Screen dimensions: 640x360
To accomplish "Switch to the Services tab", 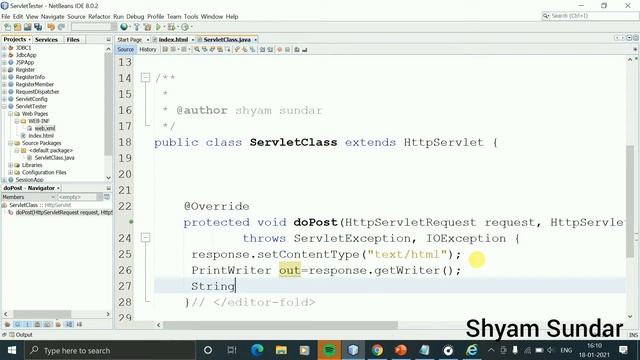I will click(x=46, y=40).
